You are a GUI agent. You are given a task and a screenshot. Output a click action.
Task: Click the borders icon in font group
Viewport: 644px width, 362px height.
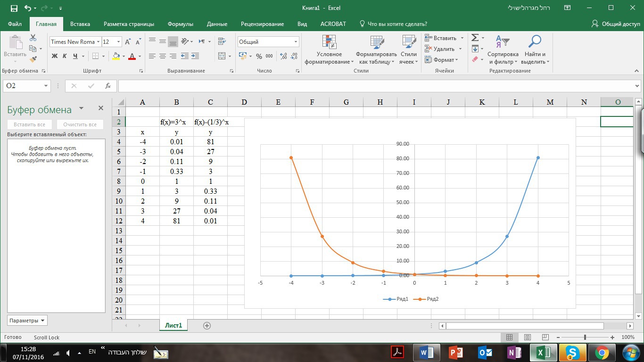point(95,56)
